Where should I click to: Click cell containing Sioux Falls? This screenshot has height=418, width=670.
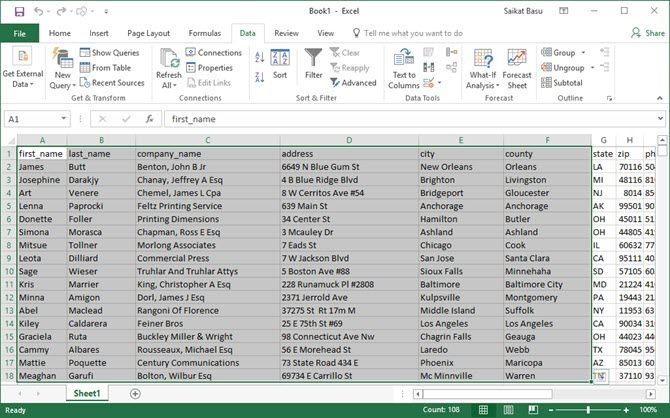click(x=461, y=271)
